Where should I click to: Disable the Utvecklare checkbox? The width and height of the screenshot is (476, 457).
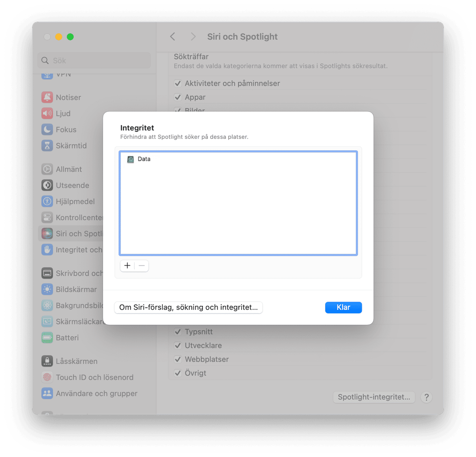(x=178, y=345)
